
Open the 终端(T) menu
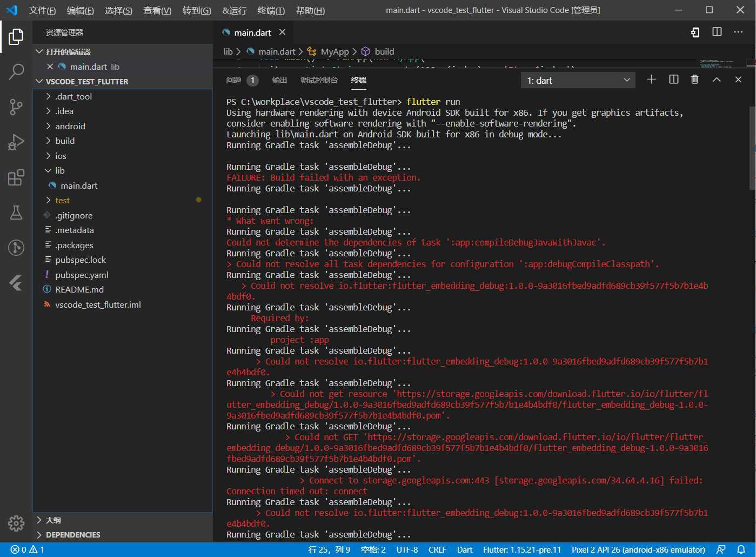click(x=271, y=10)
